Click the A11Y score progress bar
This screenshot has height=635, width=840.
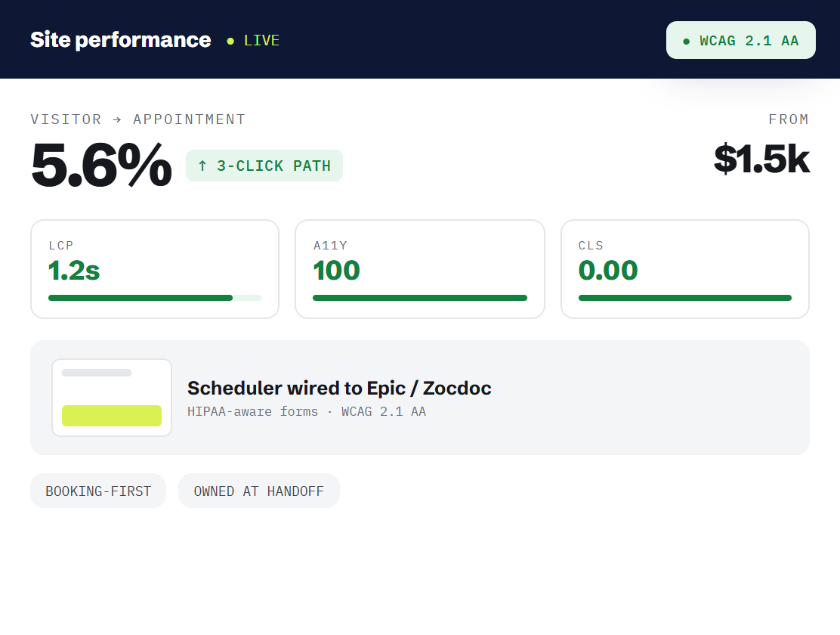pos(420,298)
